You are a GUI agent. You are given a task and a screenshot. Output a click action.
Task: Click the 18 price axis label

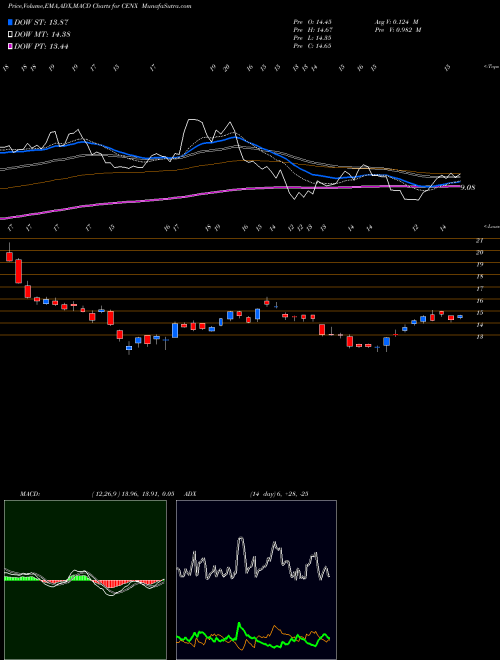click(479, 277)
